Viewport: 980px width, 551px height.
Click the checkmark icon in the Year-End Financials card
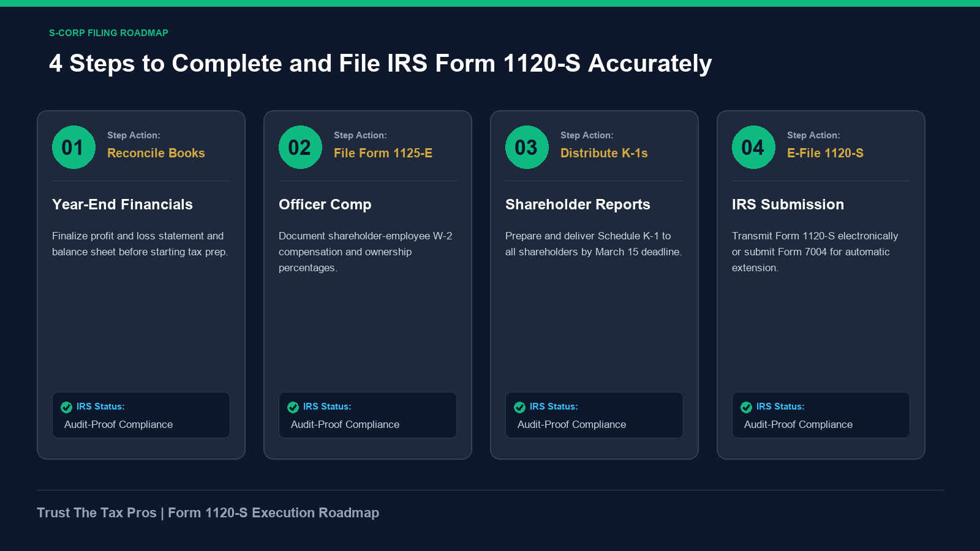[67, 407]
